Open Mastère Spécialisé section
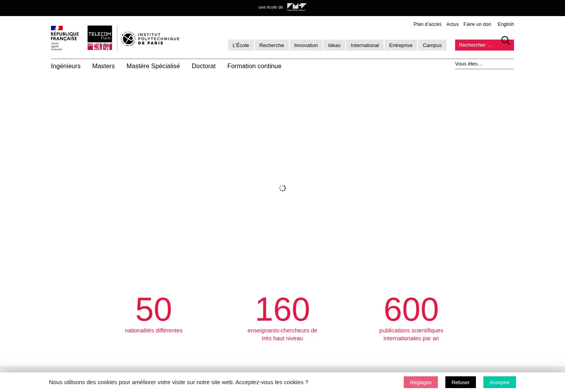Image resolution: width=565 pixels, height=392 pixels. coord(153,66)
